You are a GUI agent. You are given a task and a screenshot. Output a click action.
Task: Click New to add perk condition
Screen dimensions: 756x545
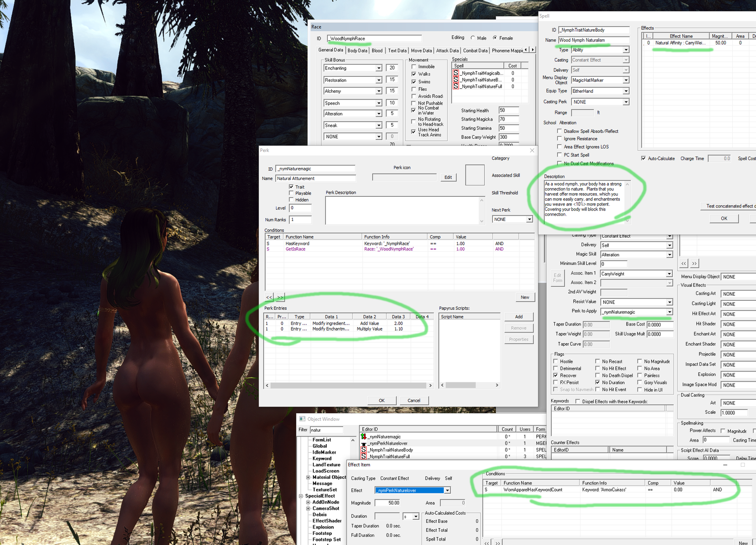point(525,297)
